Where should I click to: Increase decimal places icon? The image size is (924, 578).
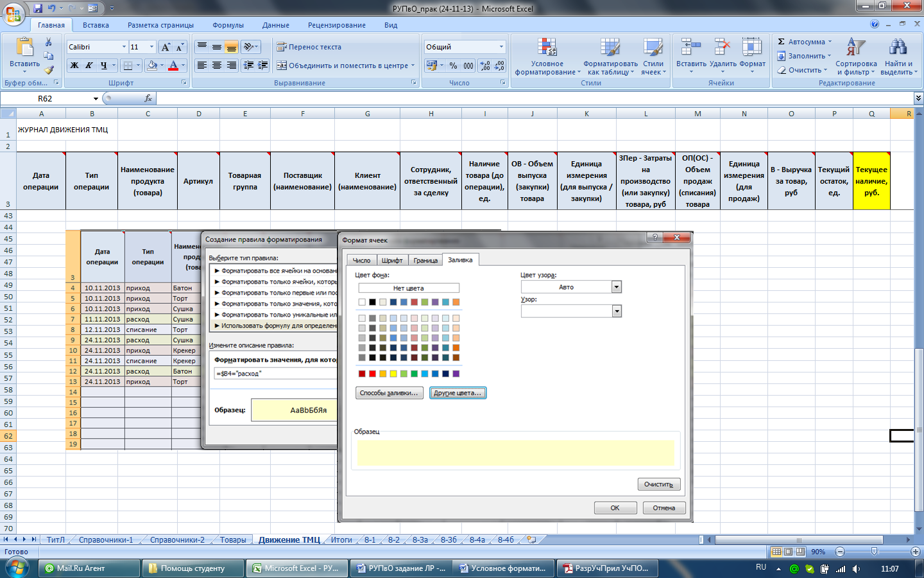[484, 66]
